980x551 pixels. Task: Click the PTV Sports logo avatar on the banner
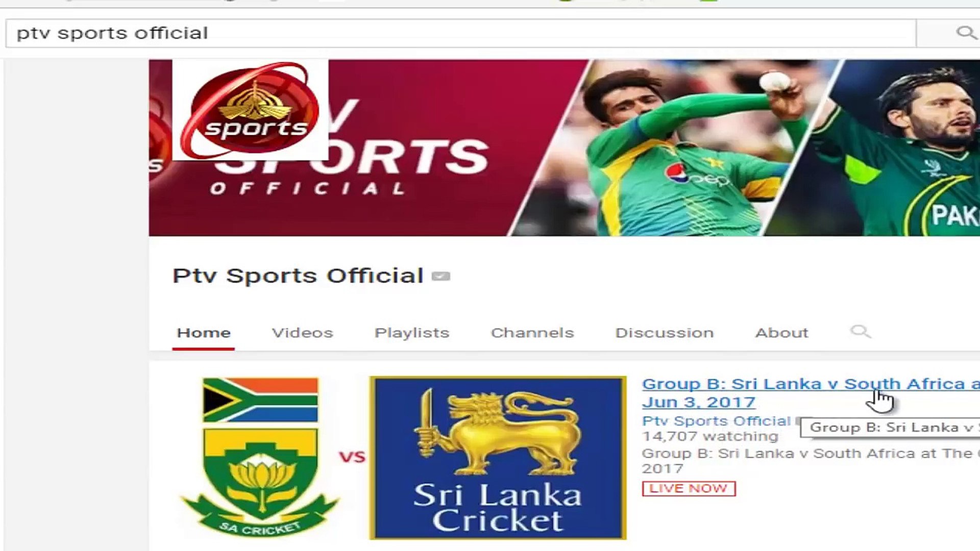250,110
